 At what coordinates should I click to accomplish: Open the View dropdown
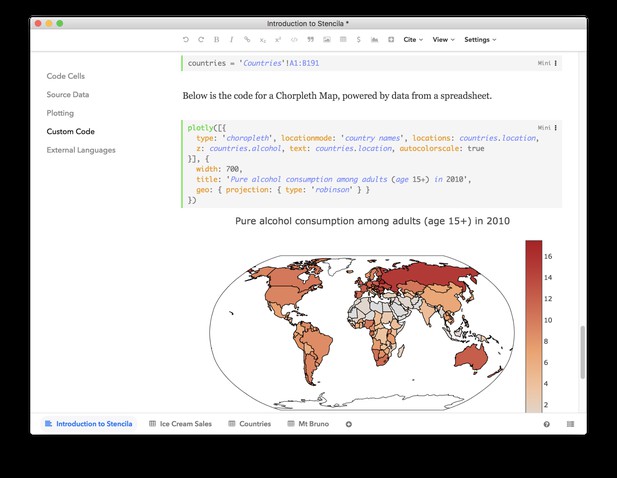443,40
